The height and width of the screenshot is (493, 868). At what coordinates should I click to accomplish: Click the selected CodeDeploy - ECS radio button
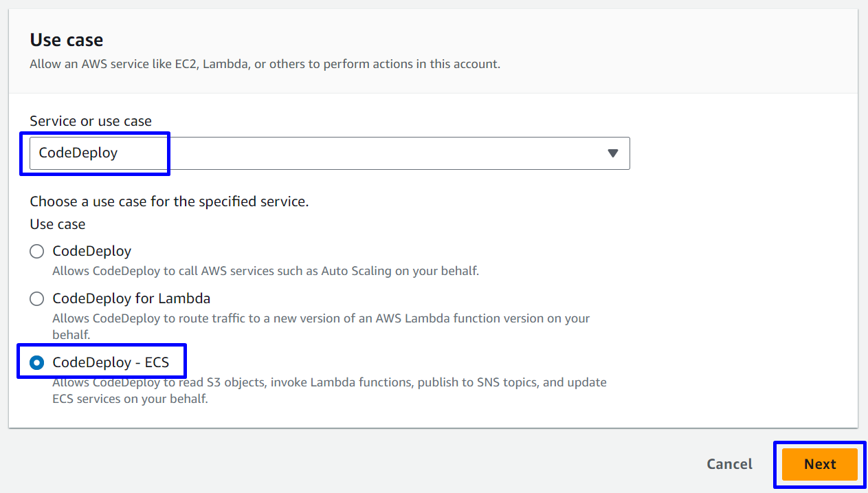click(x=37, y=362)
